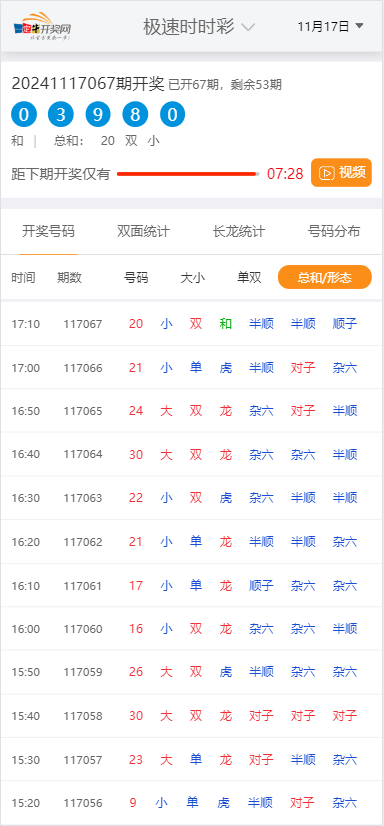Click the drawn ball number 8
Image resolution: width=384 pixels, height=826 pixels.
click(x=135, y=114)
